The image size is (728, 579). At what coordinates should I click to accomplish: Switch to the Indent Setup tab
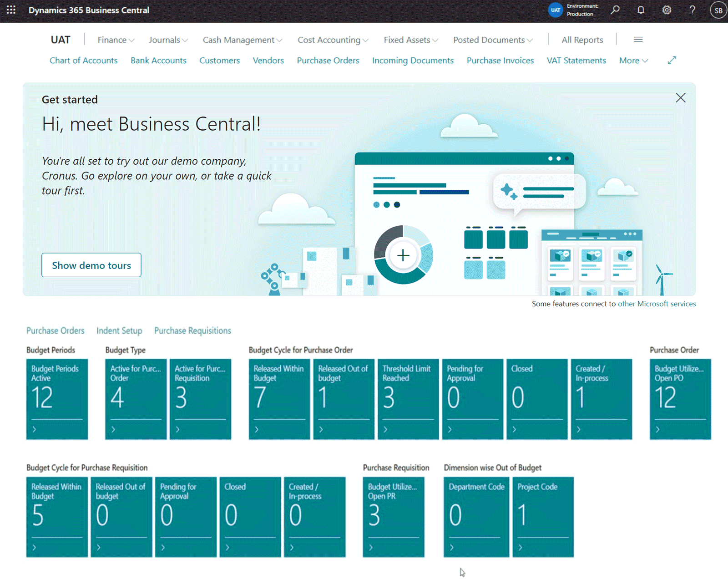tap(119, 330)
